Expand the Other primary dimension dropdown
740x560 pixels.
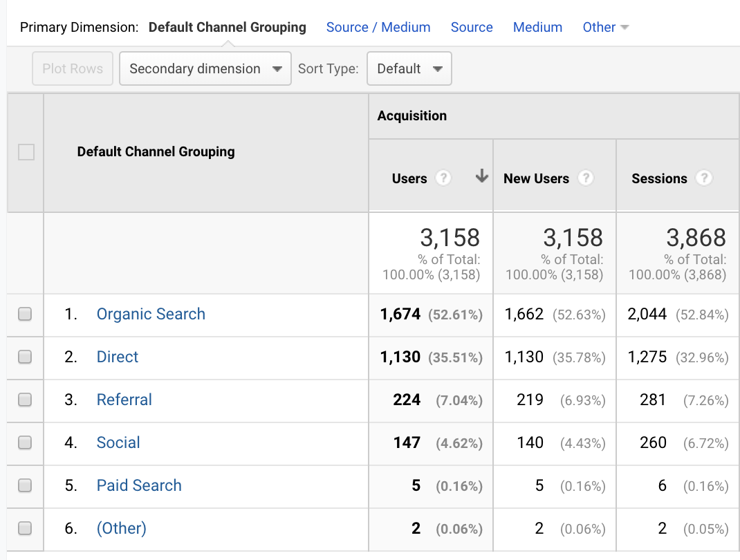tap(606, 28)
